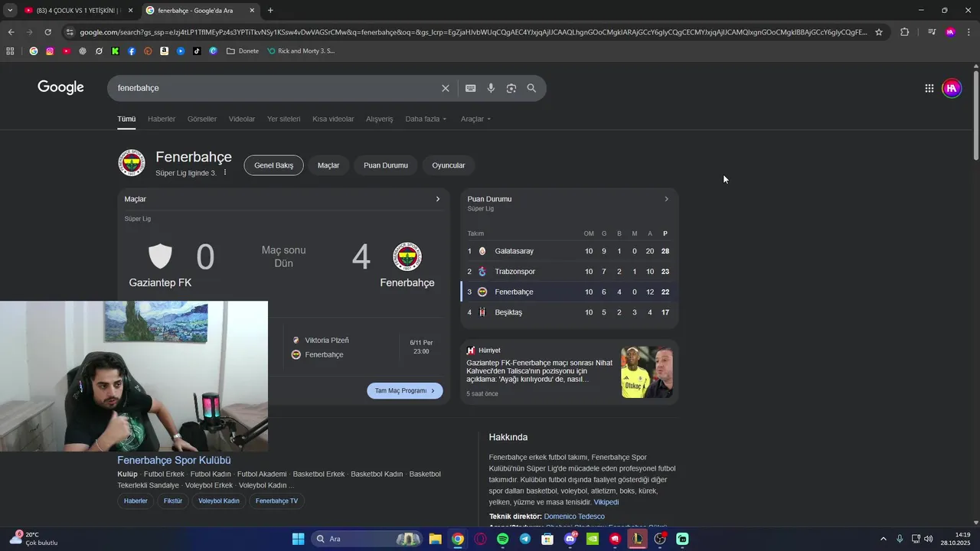Open the tab search dropdown in Chrome
This screenshot has height=551, width=980.
click(10, 10)
